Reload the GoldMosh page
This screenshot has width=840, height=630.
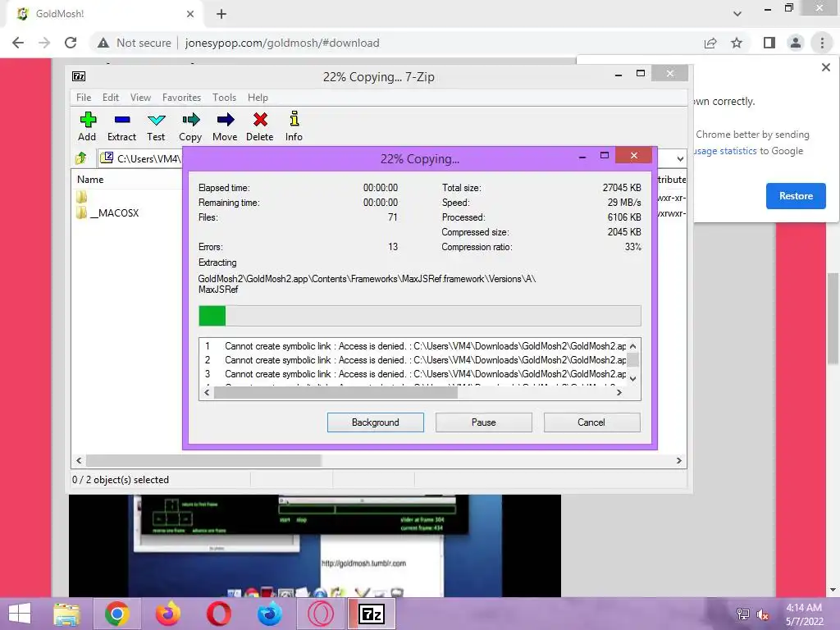71,43
